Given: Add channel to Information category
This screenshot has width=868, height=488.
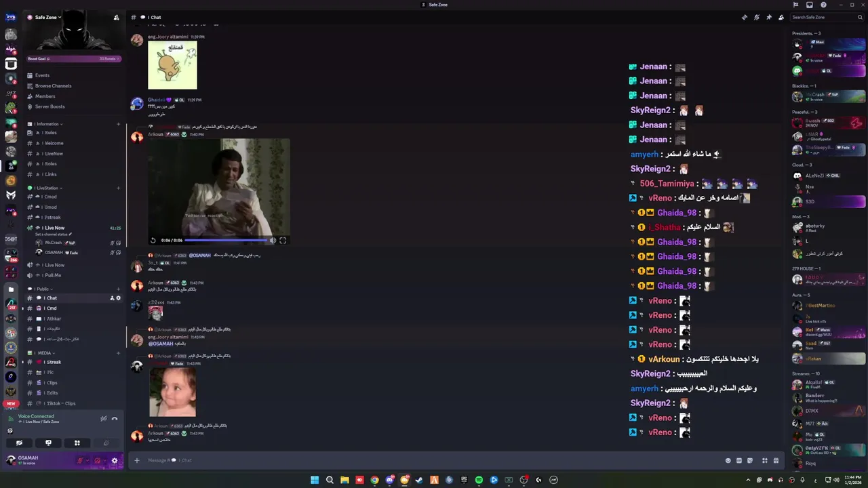Looking at the screenshot, I should 118,124.
